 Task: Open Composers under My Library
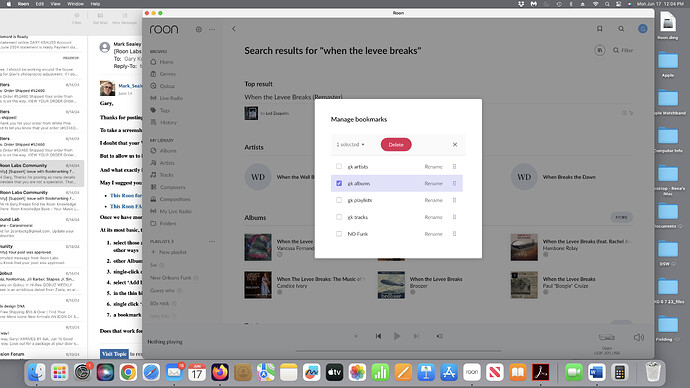[x=168, y=187]
